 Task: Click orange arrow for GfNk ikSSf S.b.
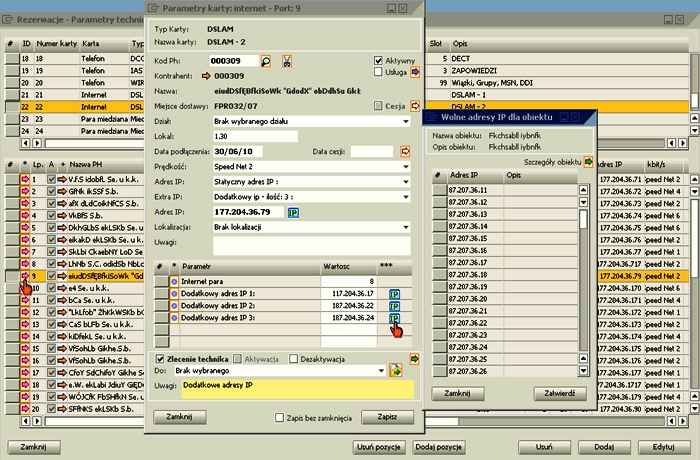(62, 191)
